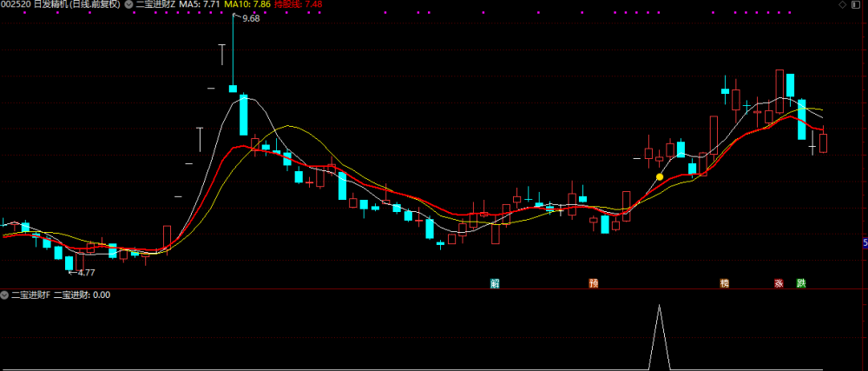This screenshot has height=371, width=868.
Task: Open the 二宝进财F sub-chart dropdown arrow
Action: 5,295
